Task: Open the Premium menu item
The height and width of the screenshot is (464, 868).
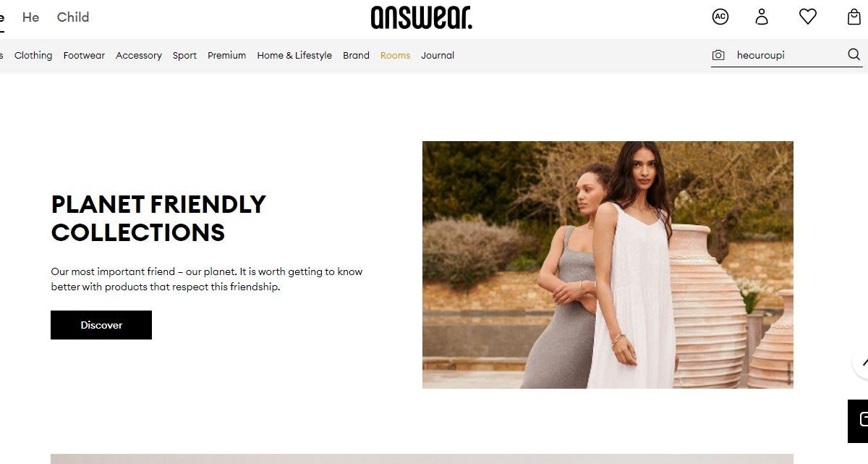Action: (227, 55)
